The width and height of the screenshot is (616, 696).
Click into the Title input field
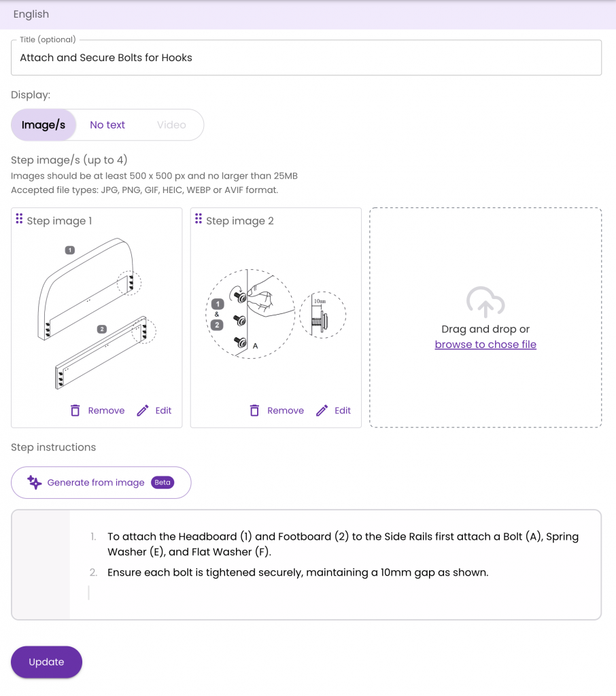click(307, 58)
